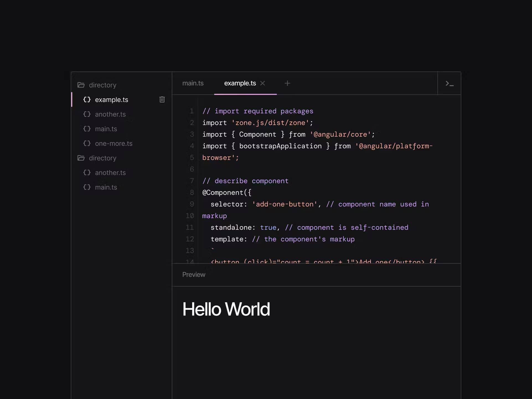The height and width of the screenshot is (399, 532).
Task: Switch to the main.ts tab
Action: click(x=193, y=83)
